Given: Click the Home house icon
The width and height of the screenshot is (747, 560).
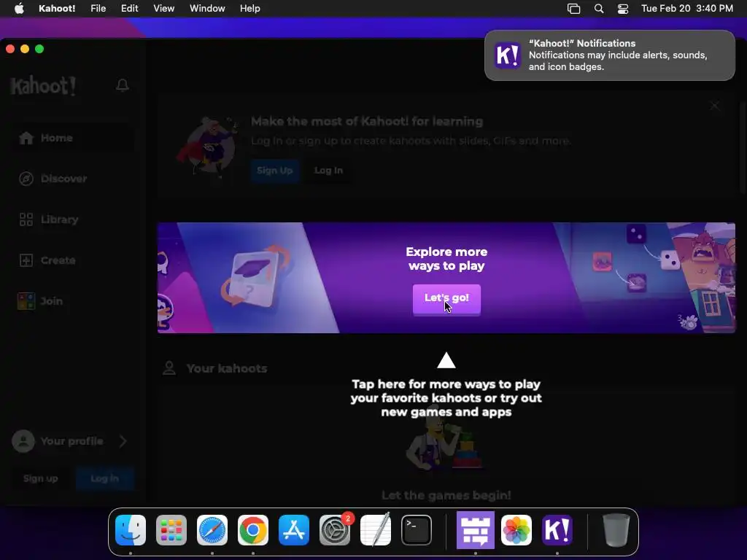Looking at the screenshot, I should pos(26,138).
